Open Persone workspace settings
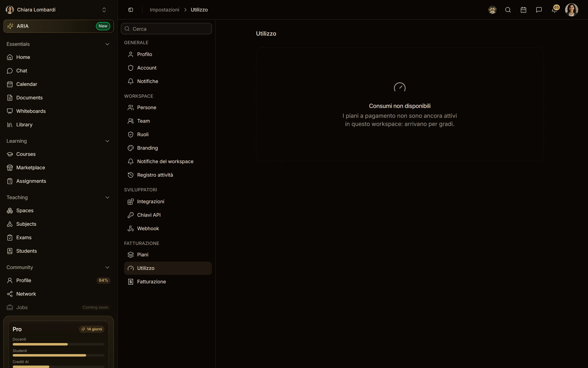Viewport: 588px width, 368px height. point(168,107)
